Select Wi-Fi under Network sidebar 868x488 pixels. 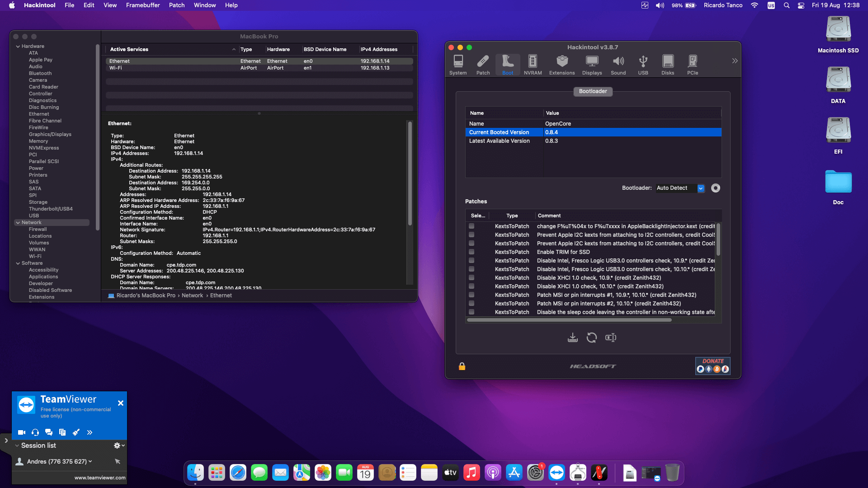click(35, 256)
